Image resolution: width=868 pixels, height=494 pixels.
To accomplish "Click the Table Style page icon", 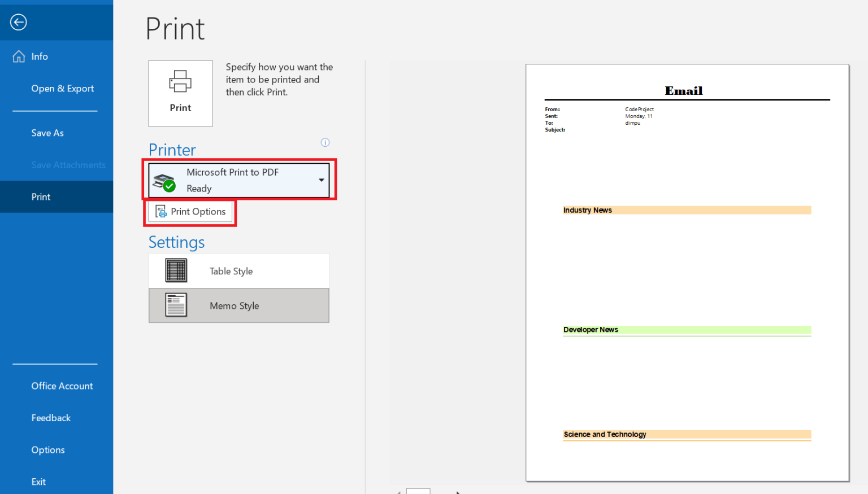I will pyautogui.click(x=175, y=270).
